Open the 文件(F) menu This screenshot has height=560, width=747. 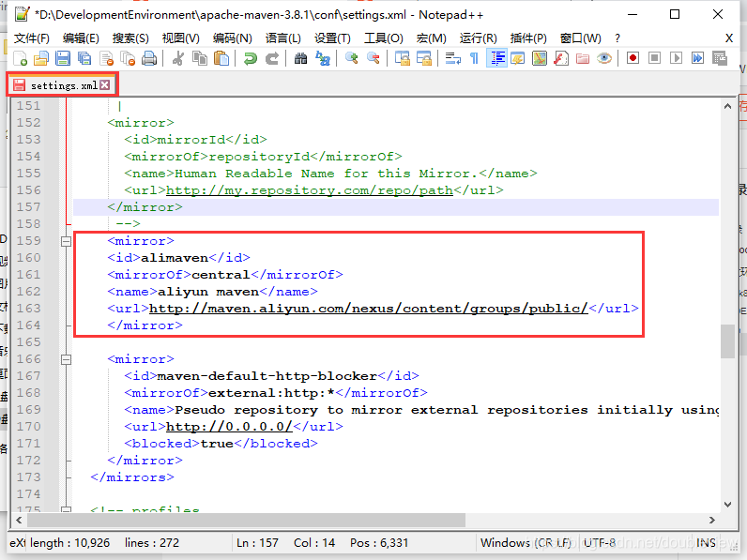32,38
